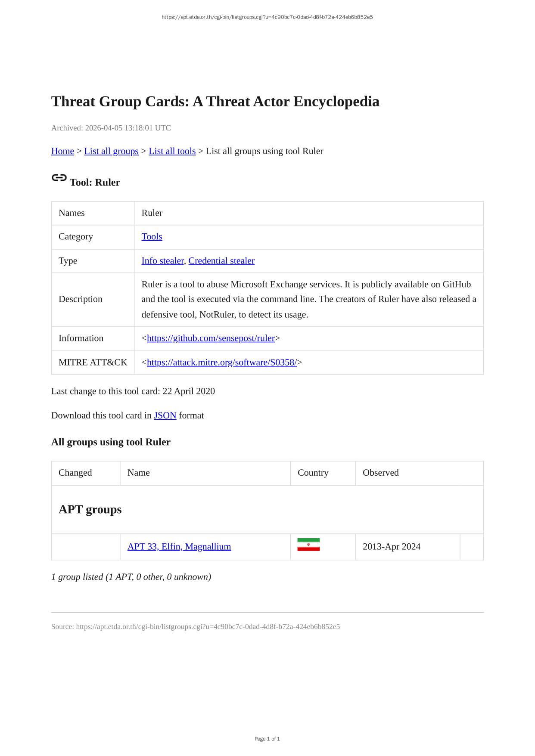Open APT 33, Elfin, Magnallium group
The width and height of the screenshot is (535, 756).
pos(179,547)
